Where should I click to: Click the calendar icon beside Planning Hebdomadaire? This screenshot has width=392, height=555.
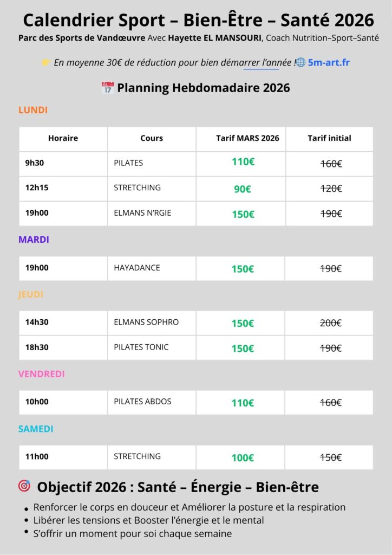click(108, 88)
